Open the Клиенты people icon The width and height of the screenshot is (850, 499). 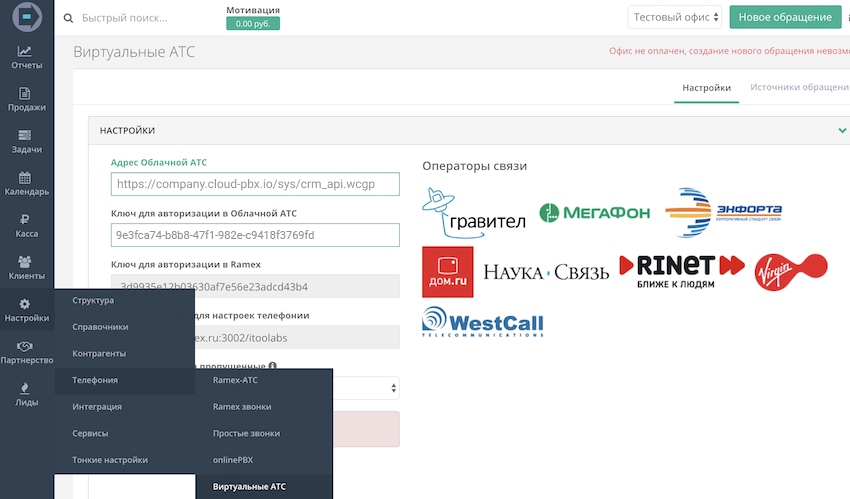[26, 262]
